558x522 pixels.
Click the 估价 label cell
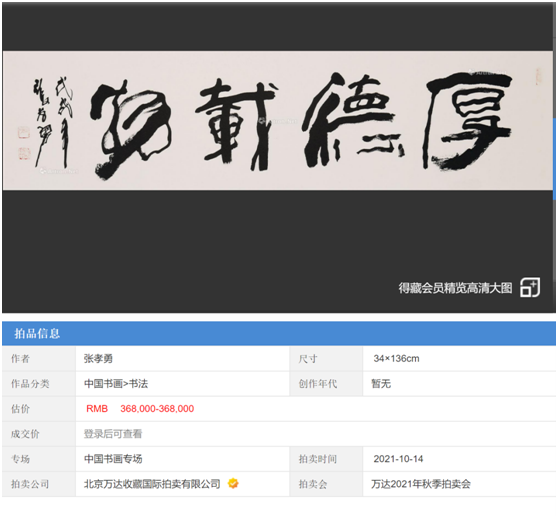[39, 409]
